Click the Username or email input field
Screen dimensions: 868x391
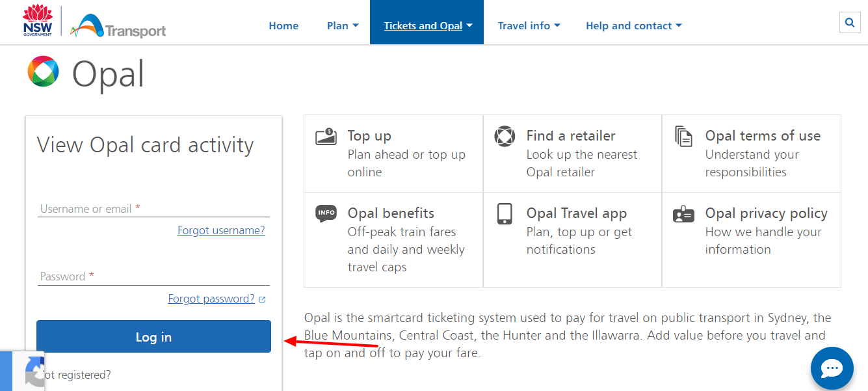tap(153, 208)
